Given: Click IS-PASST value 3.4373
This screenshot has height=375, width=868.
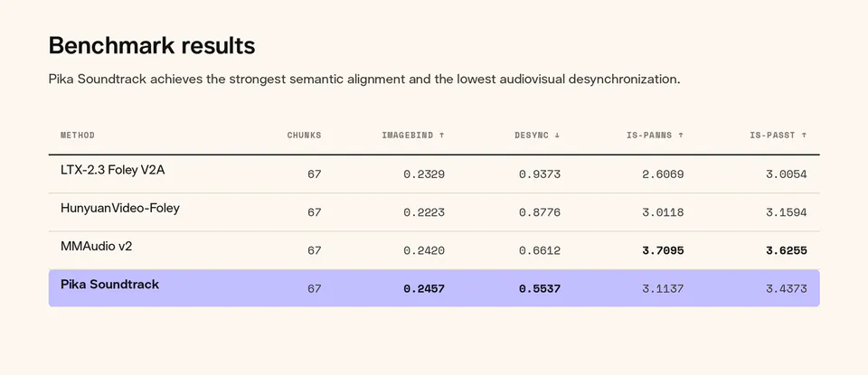Looking at the screenshot, I should [x=787, y=289].
